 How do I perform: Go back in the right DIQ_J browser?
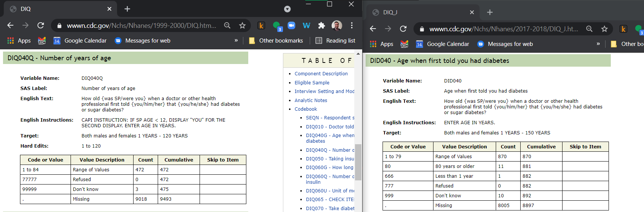coord(373,29)
